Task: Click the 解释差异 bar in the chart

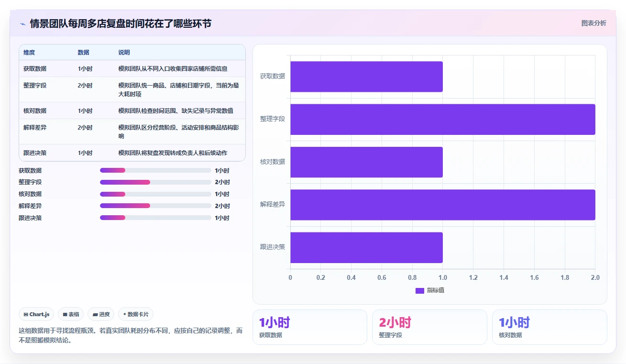Action: point(443,205)
